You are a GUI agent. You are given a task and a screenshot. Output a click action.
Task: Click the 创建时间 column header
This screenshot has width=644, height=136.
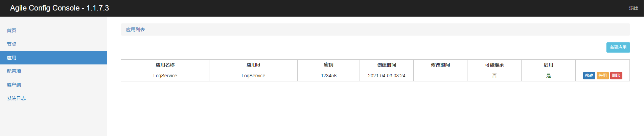387,65
